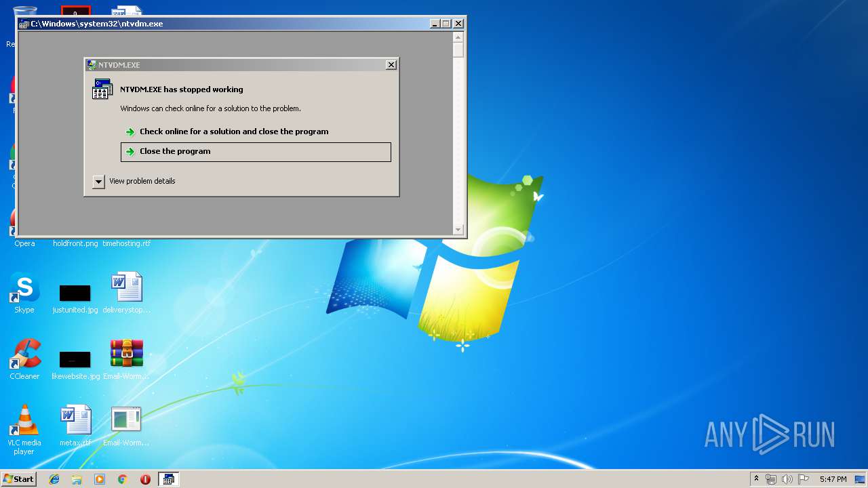Show hidden tray icons arrow
Screen dimensions: 868x488
pos(756,479)
